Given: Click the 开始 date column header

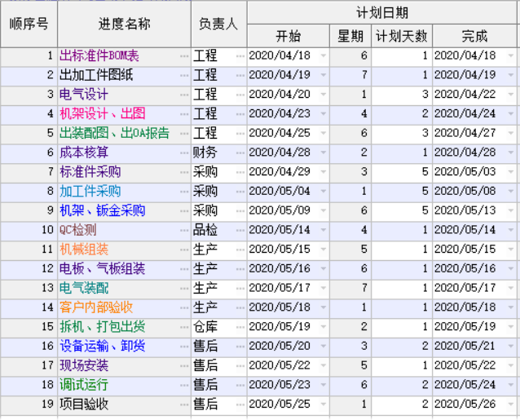Looking at the screenshot, I should point(289,36).
